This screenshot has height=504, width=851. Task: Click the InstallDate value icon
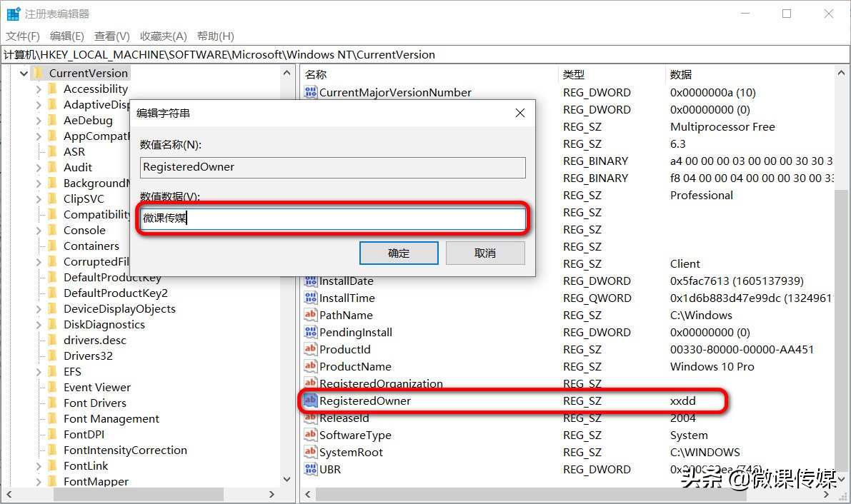coord(310,281)
